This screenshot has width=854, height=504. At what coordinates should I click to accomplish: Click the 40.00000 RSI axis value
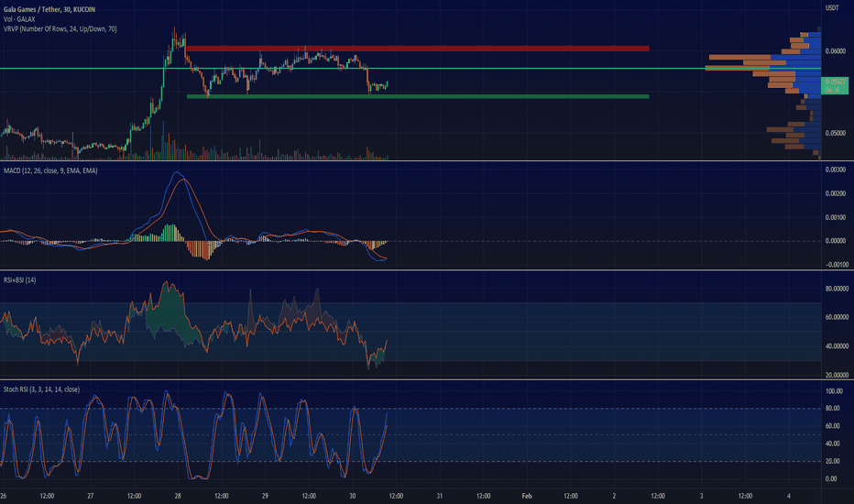coord(838,346)
